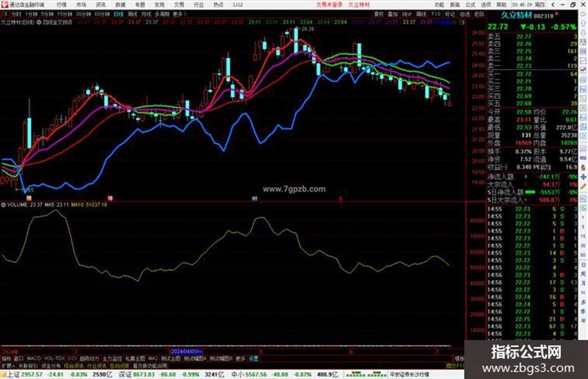Switch chart to 60分钟 period

coord(102,14)
